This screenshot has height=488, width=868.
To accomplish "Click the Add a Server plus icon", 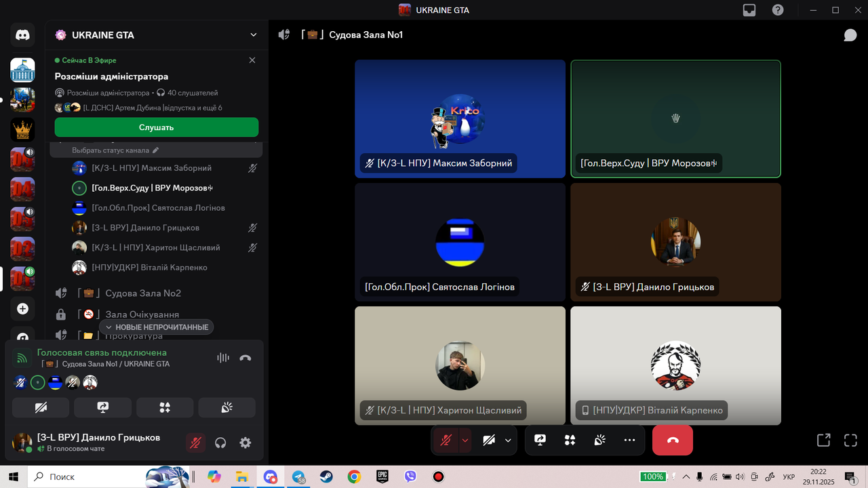I will click(22, 308).
